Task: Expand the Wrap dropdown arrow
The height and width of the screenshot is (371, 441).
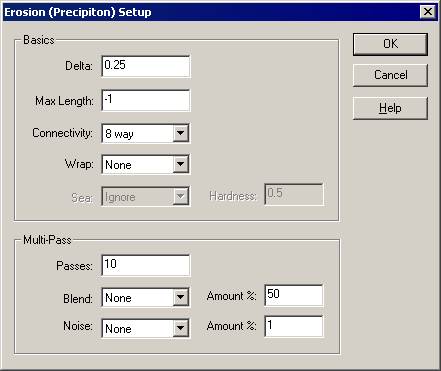Action: click(180, 164)
